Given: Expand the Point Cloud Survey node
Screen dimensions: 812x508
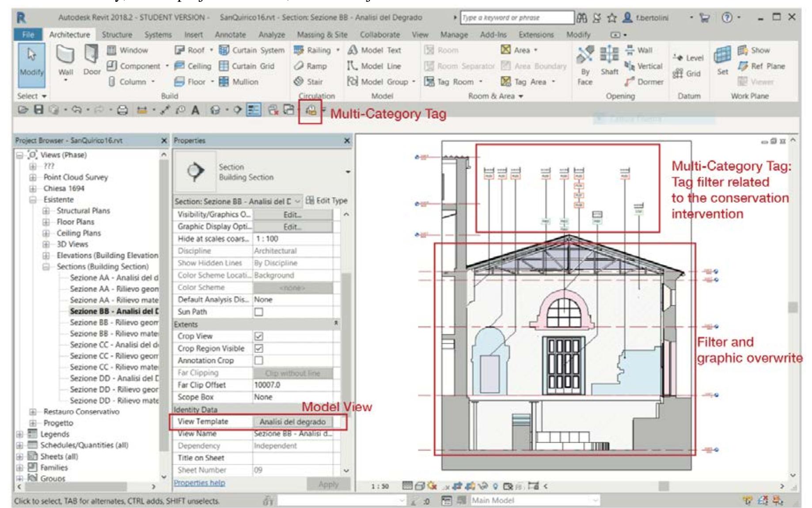Looking at the screenshot, I should pos(33,178).
